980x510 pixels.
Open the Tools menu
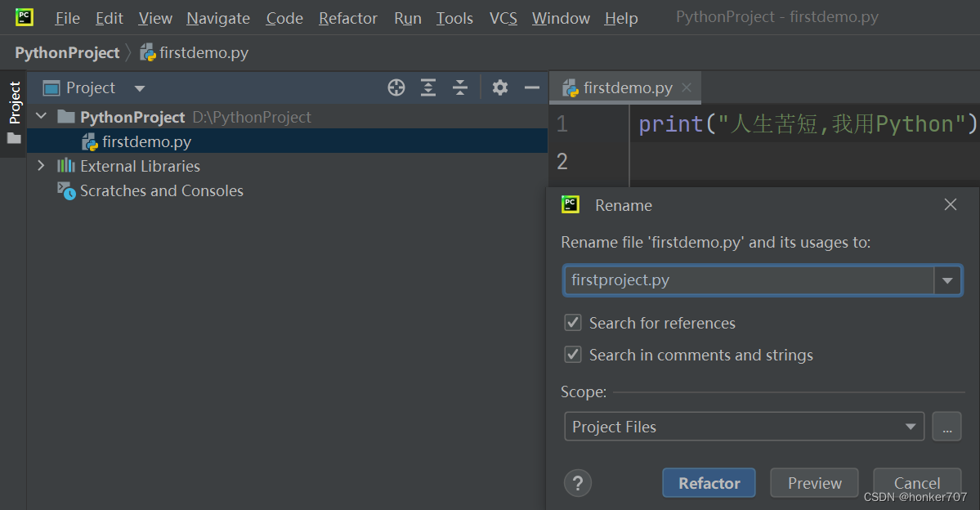point(454,19)
